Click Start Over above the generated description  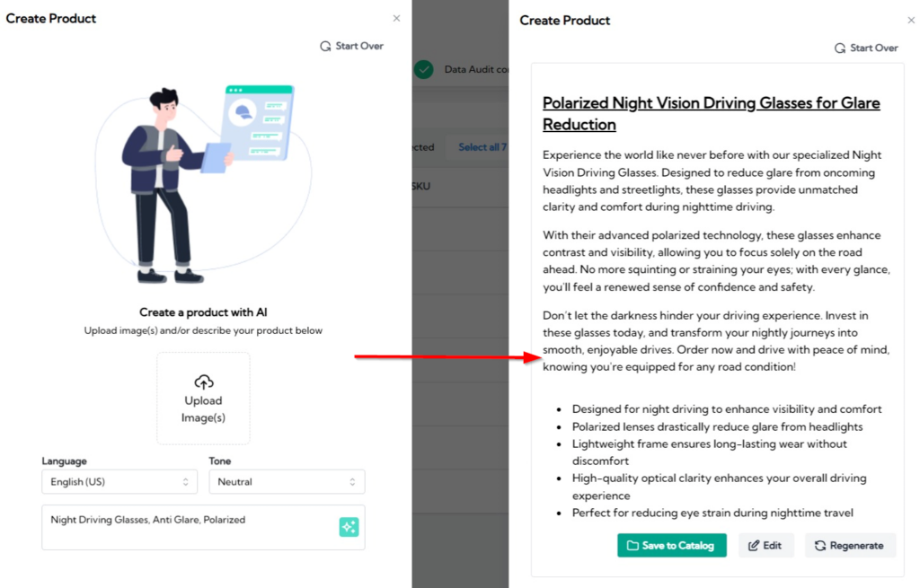pos(866,48)
